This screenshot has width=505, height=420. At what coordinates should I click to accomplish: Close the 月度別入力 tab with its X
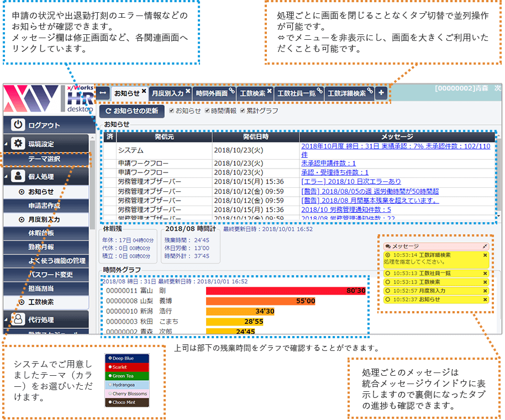188,91
